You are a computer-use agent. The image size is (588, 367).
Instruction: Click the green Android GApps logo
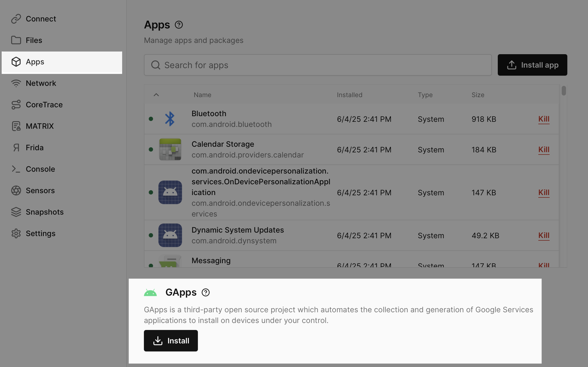(x=150, y=292)
